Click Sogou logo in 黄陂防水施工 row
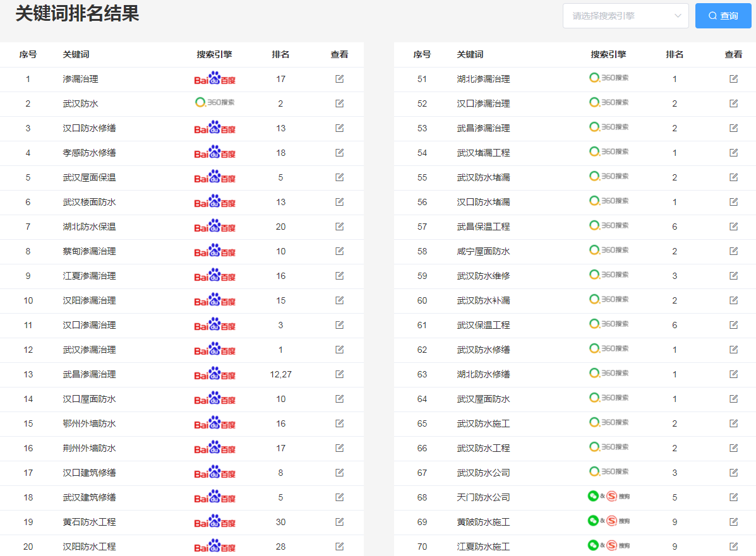The image size is (756, 556). 608,521
